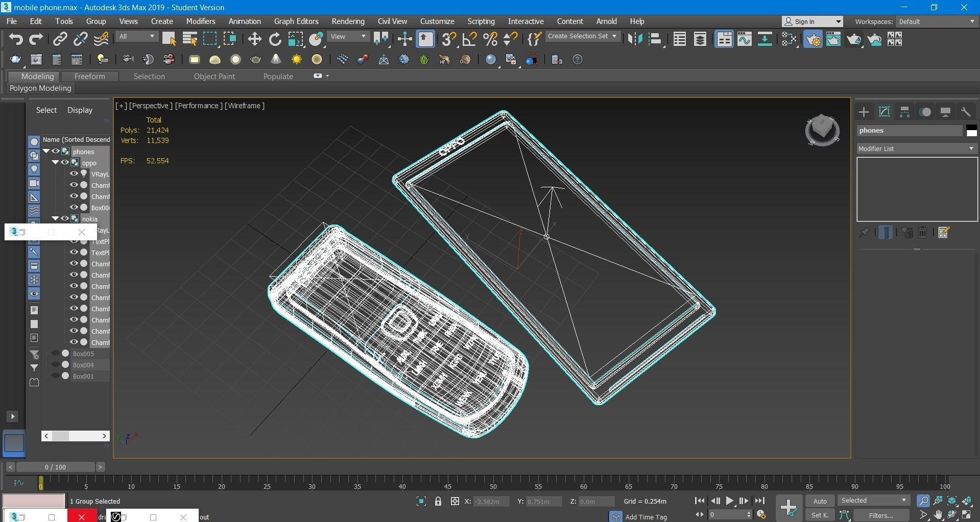Open the Graph Editors menu
Screen dimensions: 980x522
pyautogui.click(x=296, y=21)
